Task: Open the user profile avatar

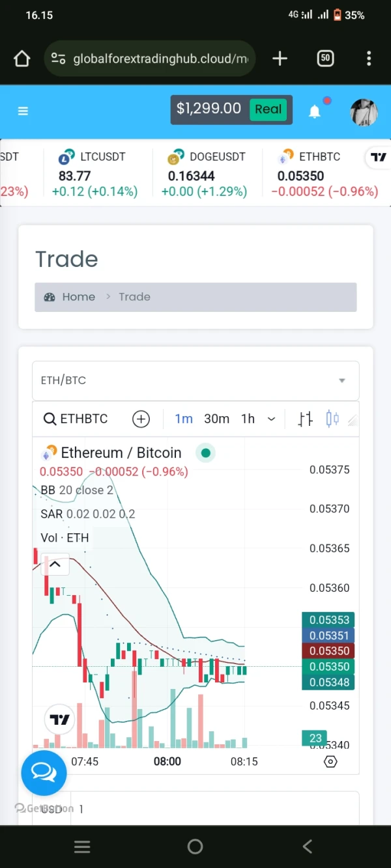Action: pyautogui.click(x=364, y=112)
